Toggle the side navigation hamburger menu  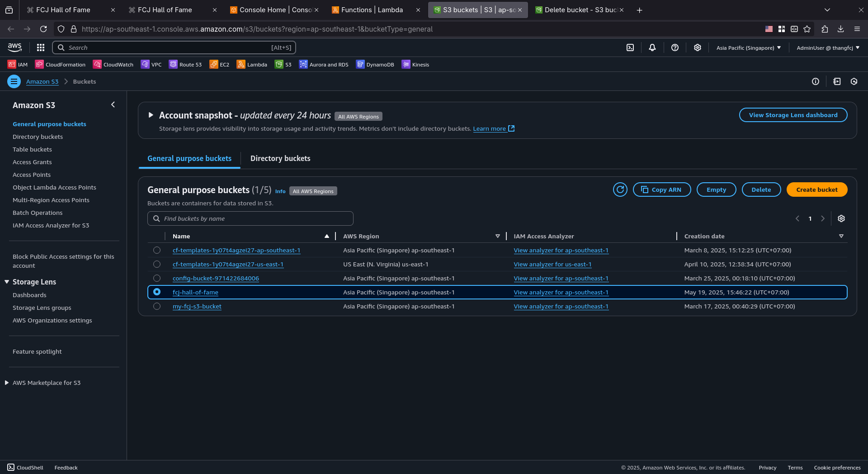pos(14,81)
